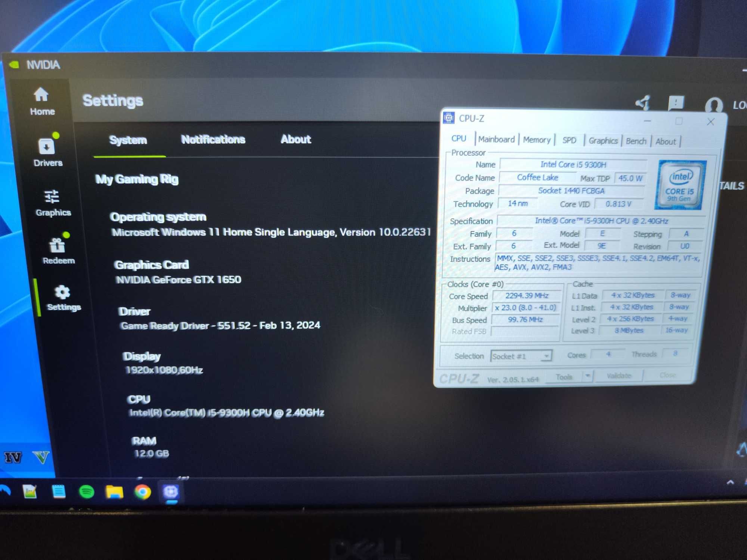
Task: Open the Graphics tab in CPU-Z
Action: 603,141
